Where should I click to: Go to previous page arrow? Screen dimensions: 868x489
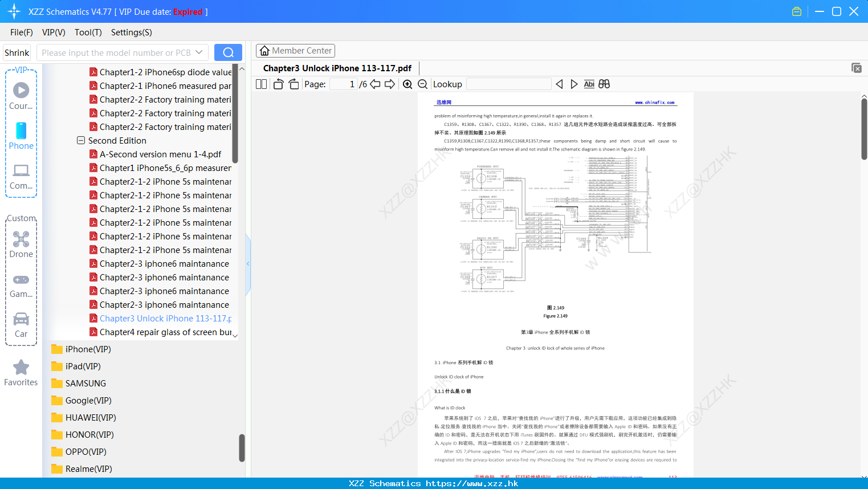pyautogui.click(x=375, y=84)
